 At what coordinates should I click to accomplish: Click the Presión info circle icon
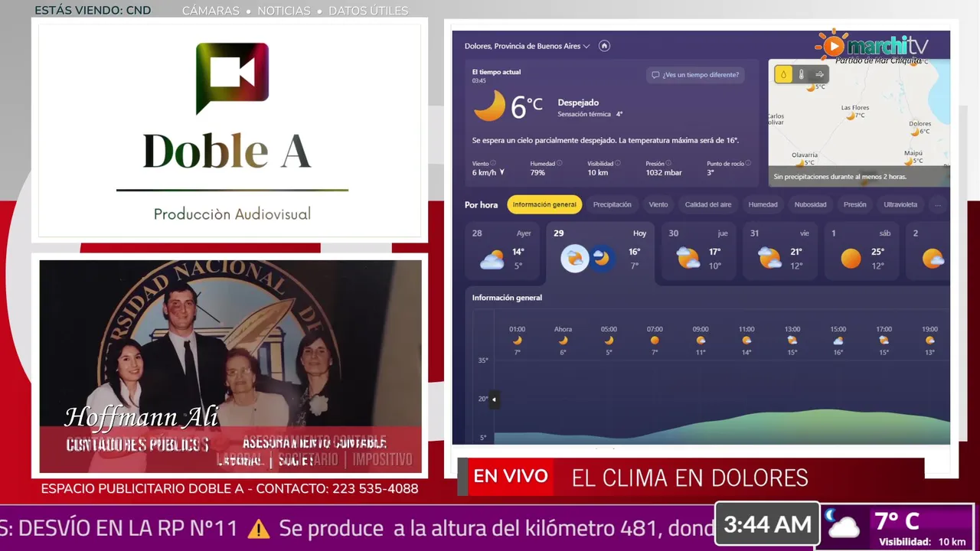(668, 163)
